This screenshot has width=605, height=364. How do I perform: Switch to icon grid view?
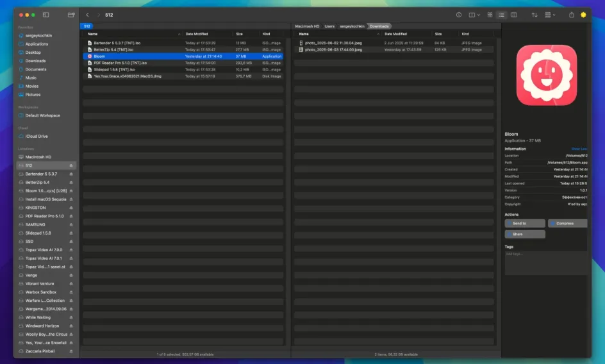[x=490, y=15]
